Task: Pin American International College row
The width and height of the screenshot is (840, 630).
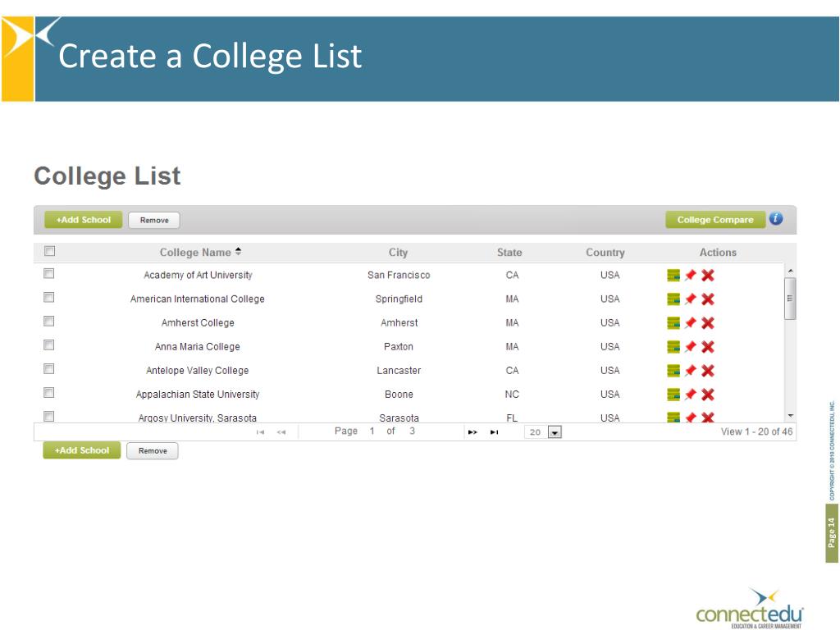Action: 691,299
